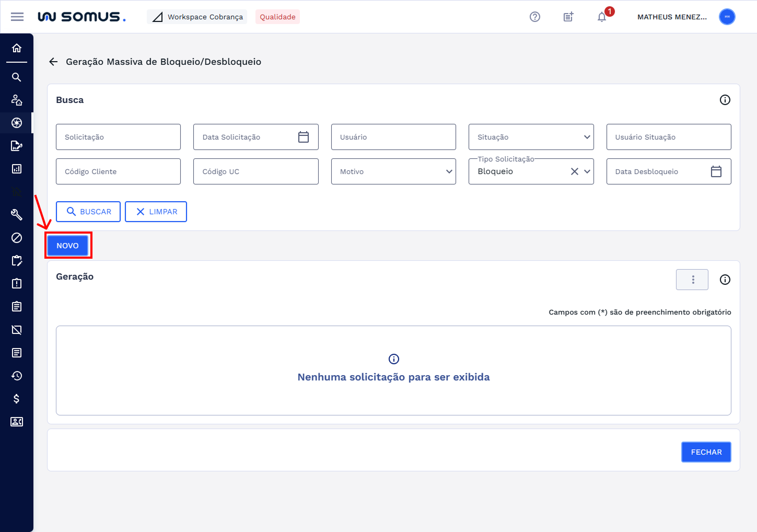Click the BUSCAR button

(x=88, y=212)
